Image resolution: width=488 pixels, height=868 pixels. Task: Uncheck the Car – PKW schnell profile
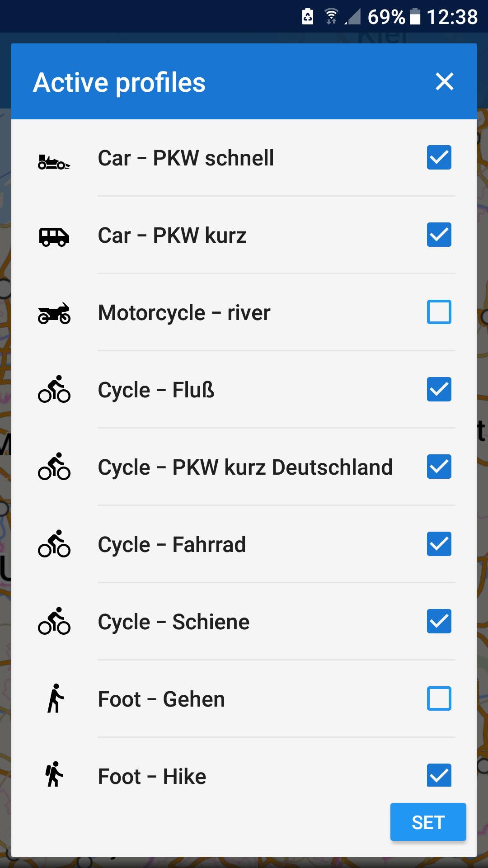[x=439, y=157]
